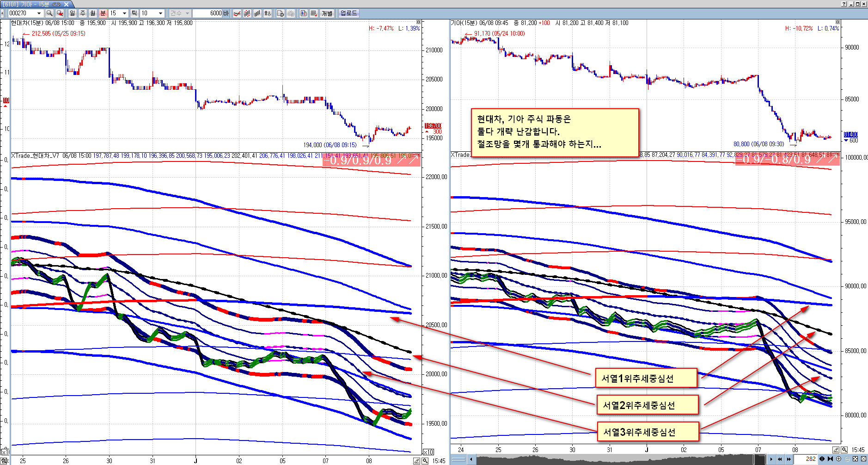Click the 212,585 (05/25 09:15) high label
This screenshot has height=465, width=868.
(58, 33)
